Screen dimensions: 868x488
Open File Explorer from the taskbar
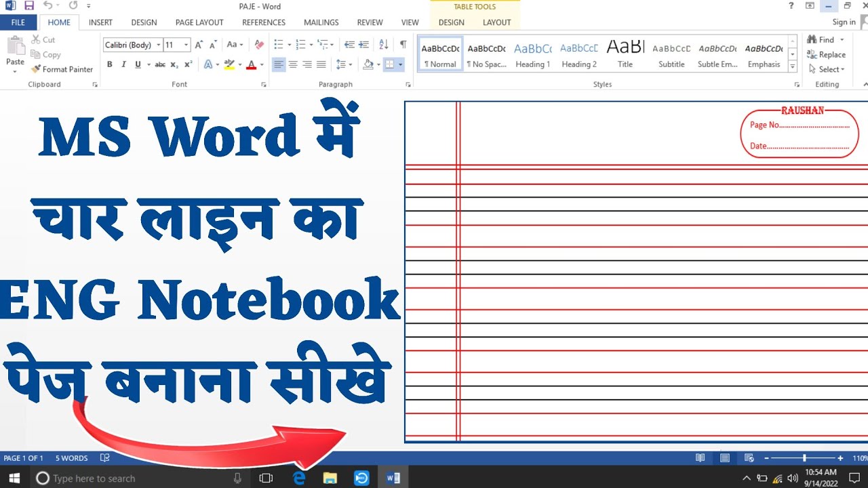(x=330, y=478)
